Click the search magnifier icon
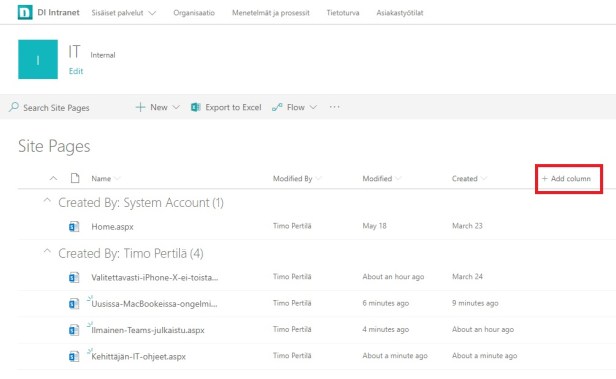The width and height of the screenshot is (616, 379). [14, 107]
